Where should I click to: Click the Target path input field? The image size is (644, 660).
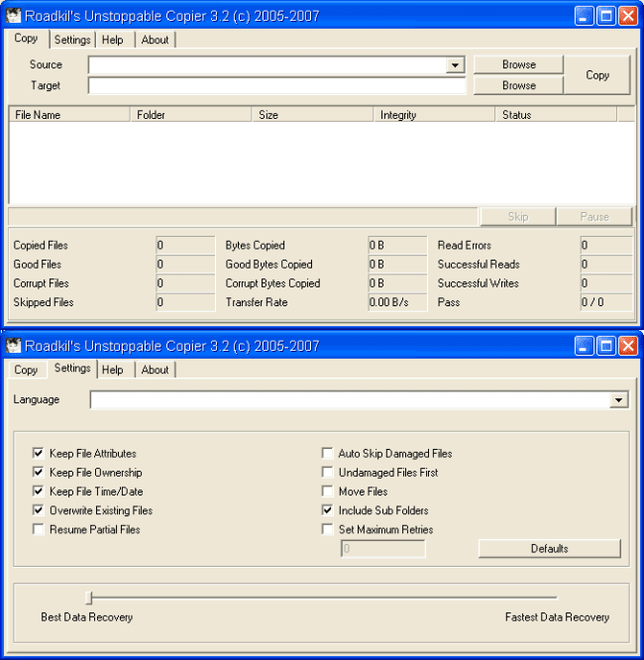(x=277, y=86)
